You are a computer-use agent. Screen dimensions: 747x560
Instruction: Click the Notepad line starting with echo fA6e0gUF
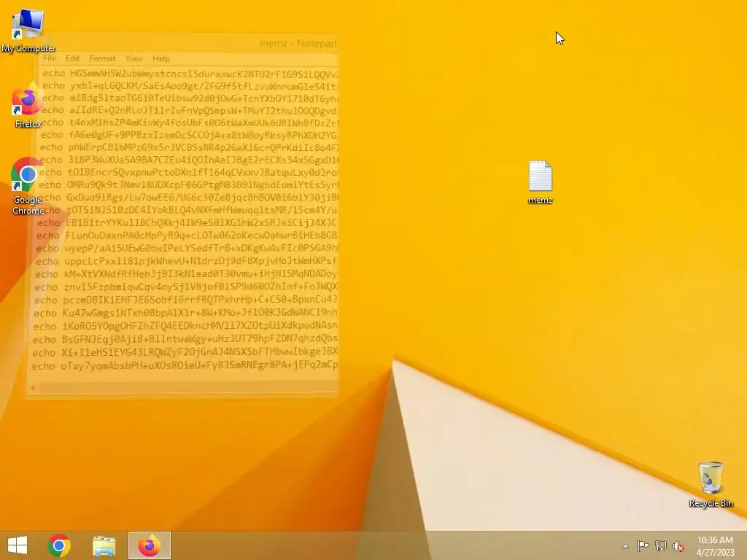click(x=189, y=135)
